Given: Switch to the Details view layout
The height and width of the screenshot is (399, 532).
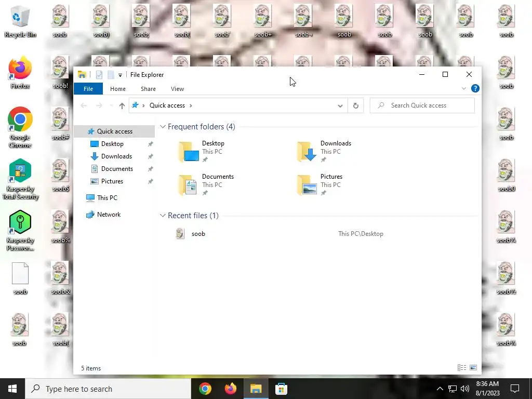Looking at the screenshot, I should [461, 367].
